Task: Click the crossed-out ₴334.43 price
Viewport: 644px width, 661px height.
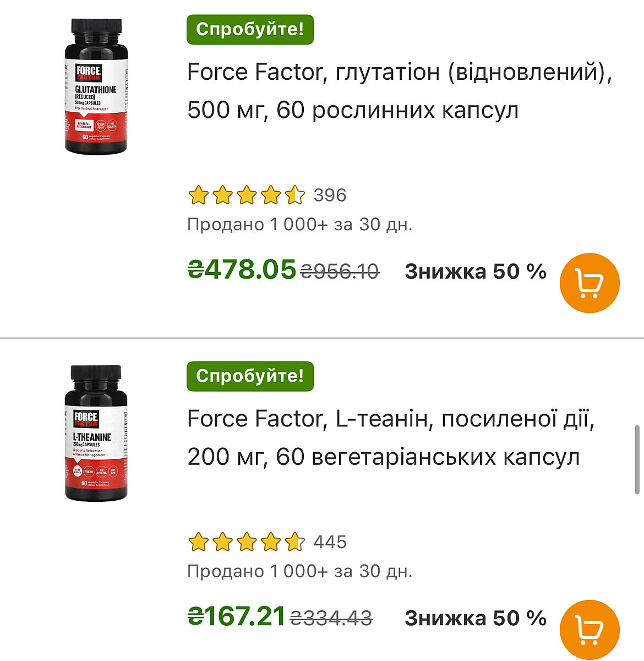Action: coord(331,618)
